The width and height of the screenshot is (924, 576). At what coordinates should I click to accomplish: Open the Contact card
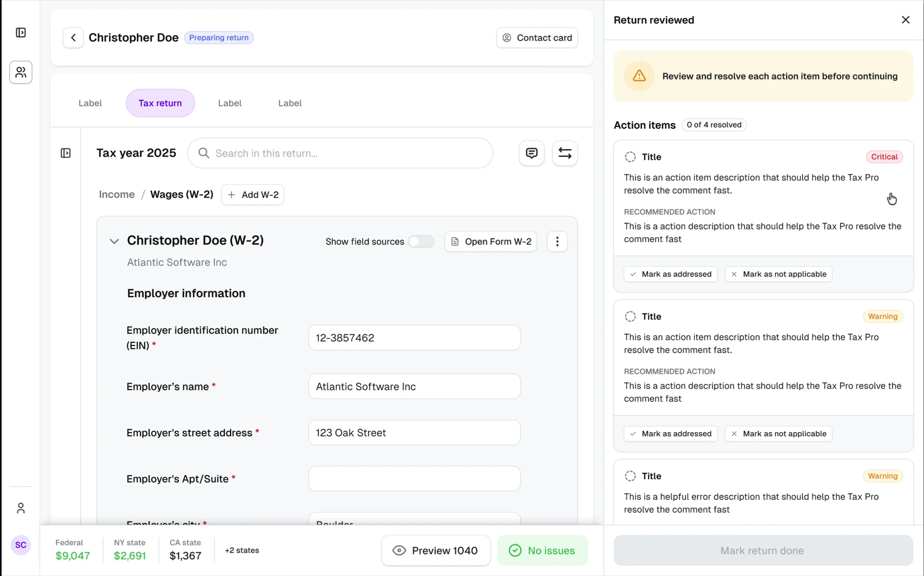[537, 38]
